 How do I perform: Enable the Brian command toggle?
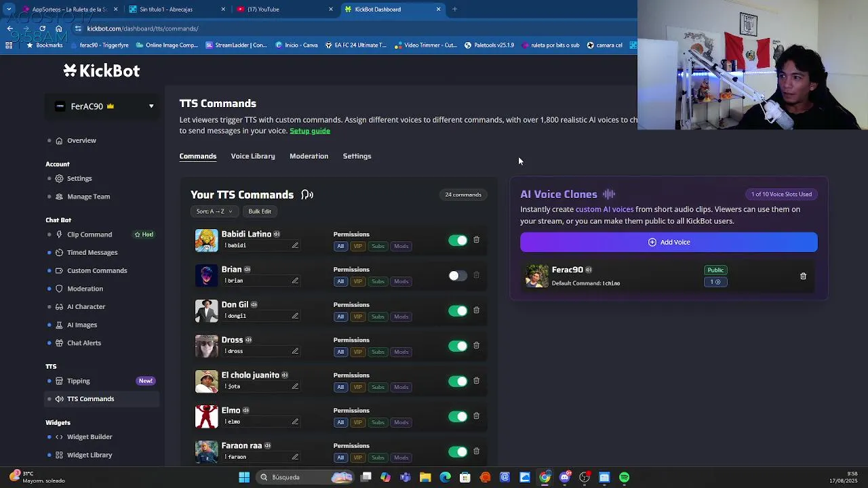click(x=458, y=276)
